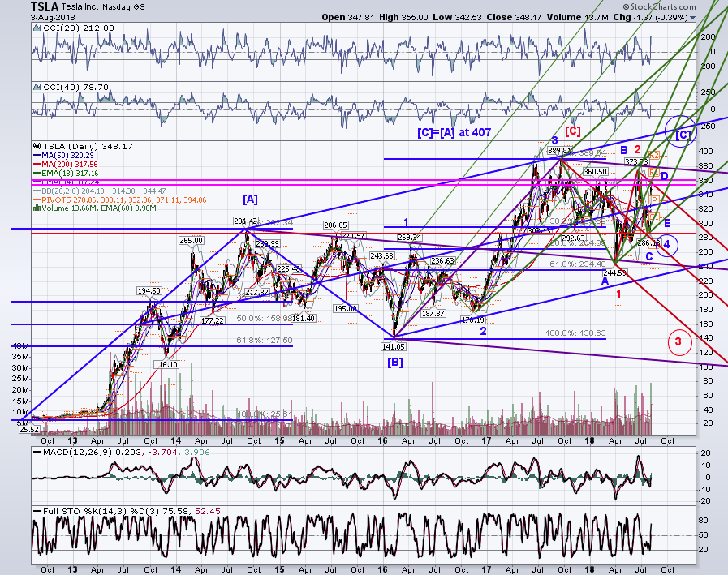
Task: Select the orange R2 pivot marker
Action: point(653,155)
